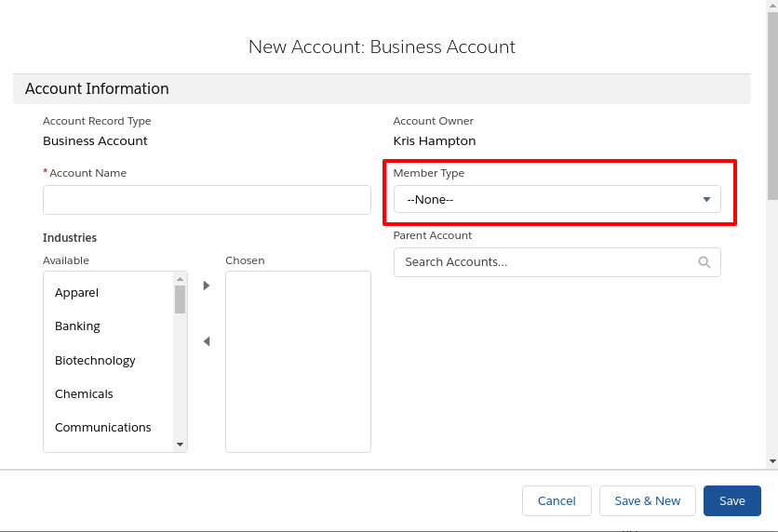This screenshot has height=532, width=778.
Task: Click the Account Name input field
Action: click(207, 200)
